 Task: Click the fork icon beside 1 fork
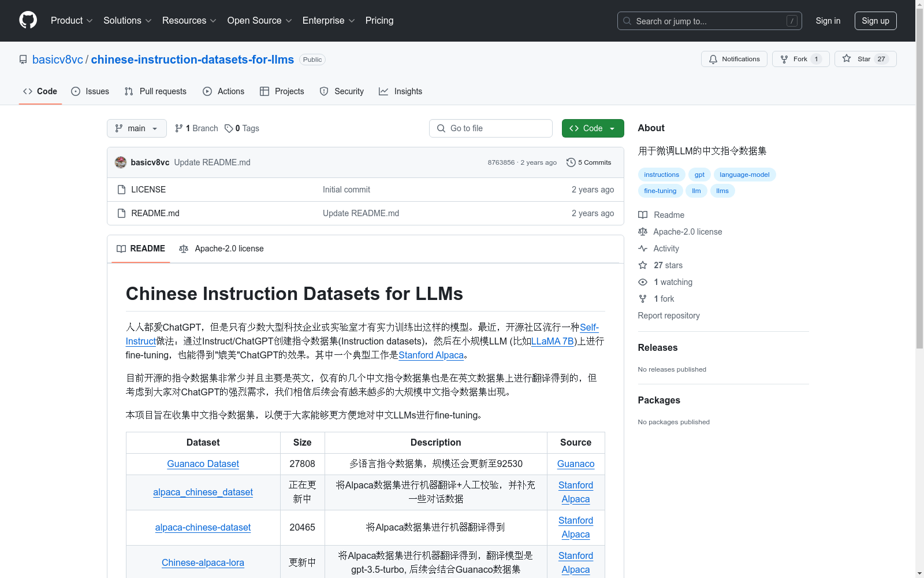tap(643, 299)
